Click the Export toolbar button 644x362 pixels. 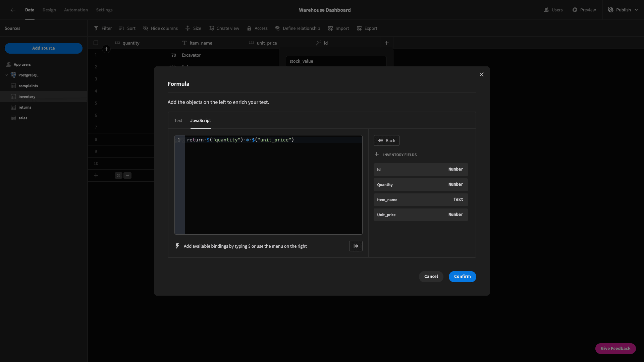pyautogui.click(x=367, y=28)
